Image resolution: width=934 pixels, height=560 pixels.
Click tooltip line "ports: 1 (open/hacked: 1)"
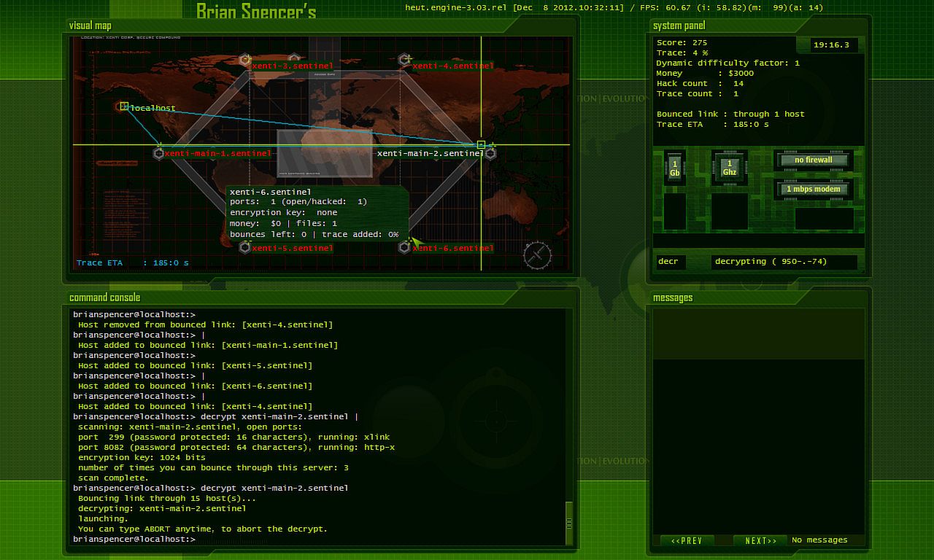(x=298, y=202)
